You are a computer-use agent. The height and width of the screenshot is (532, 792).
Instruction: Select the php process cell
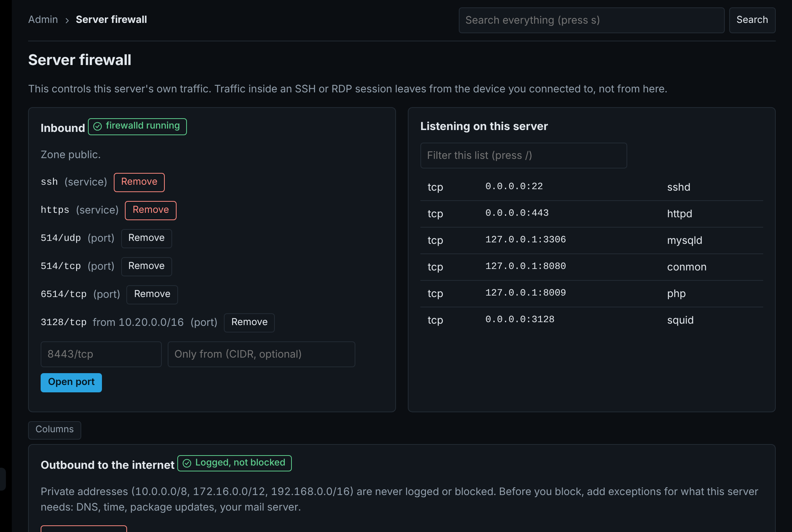676,294
